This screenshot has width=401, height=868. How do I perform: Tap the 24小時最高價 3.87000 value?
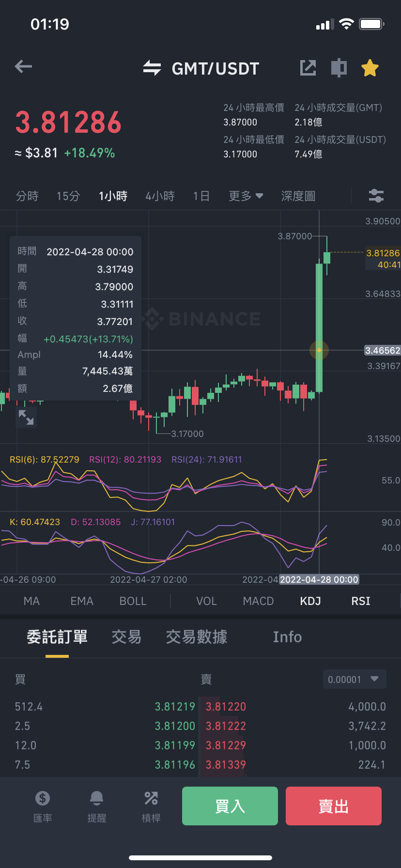(x=240, y=123)
